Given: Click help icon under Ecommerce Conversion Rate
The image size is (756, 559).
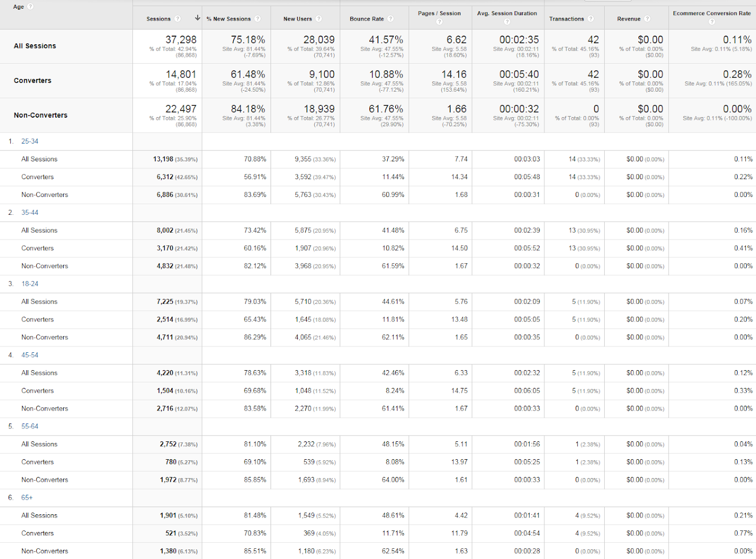Looking at the screenshot, I should click(712, 22).
